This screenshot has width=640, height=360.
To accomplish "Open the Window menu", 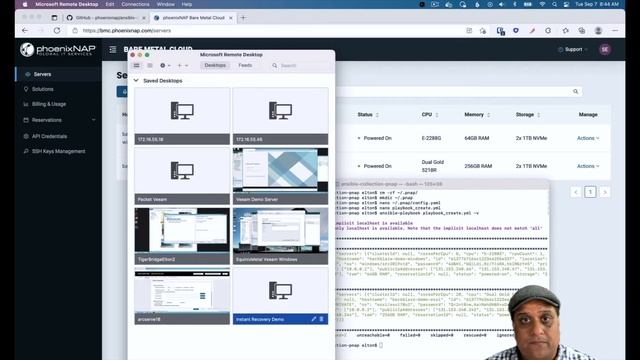I will (165, 4).
